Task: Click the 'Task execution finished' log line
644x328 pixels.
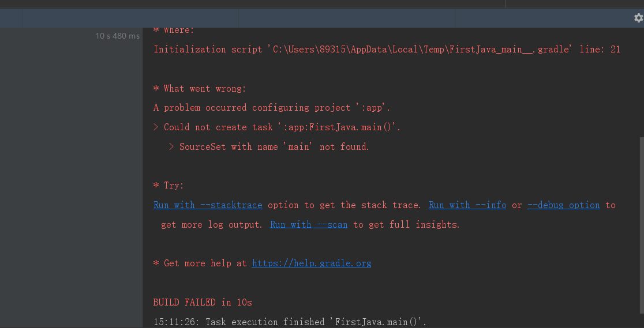Action: pyautogui.click(x=290, y=322)
